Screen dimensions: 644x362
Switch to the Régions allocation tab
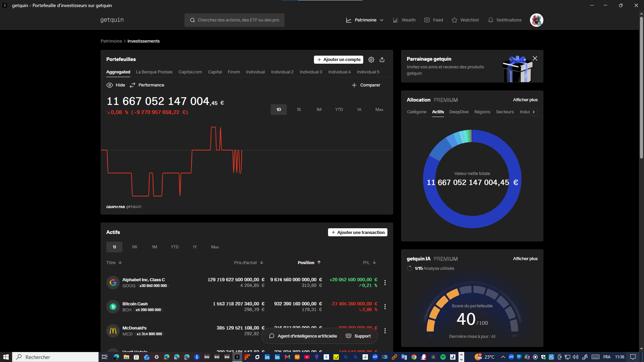(482, 112)
